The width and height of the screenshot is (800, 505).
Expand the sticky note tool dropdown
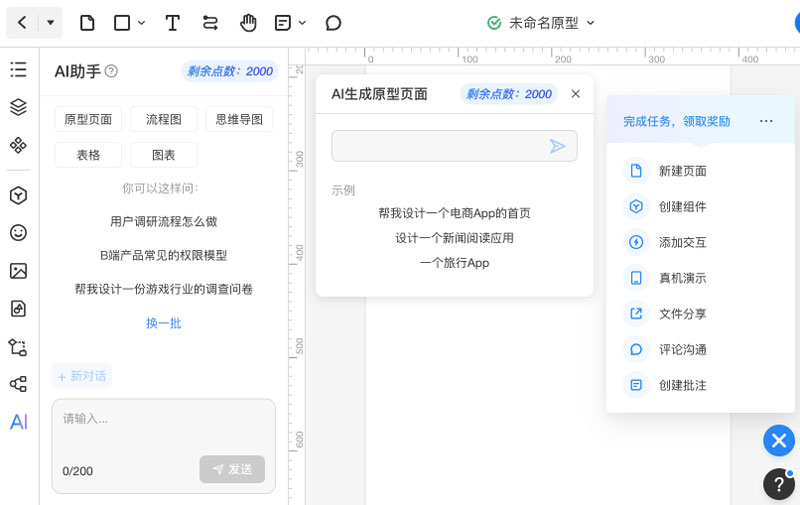point(302,22)
